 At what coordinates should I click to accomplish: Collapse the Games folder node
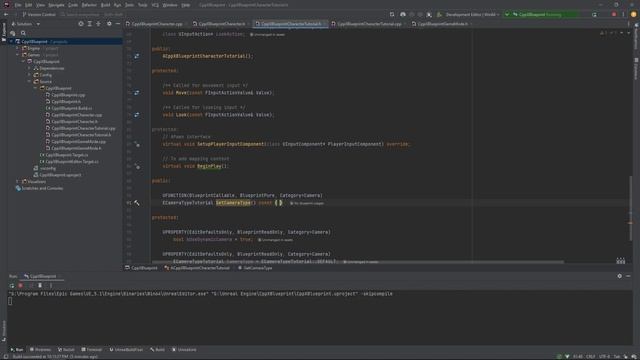(18, 55)
